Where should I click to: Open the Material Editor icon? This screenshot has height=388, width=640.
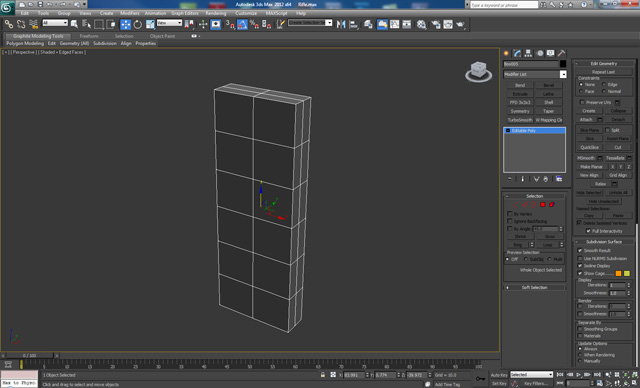pyautogui.click(x=422, y=24)
